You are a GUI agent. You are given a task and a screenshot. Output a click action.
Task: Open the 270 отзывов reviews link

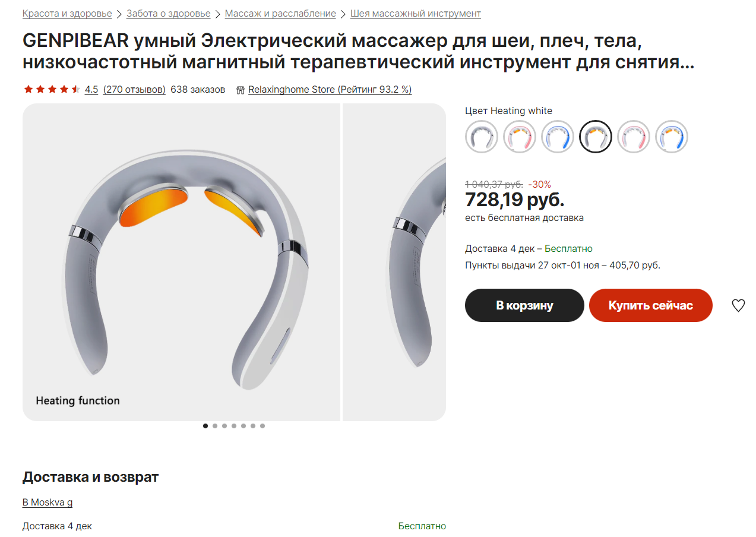coord(134,90)
